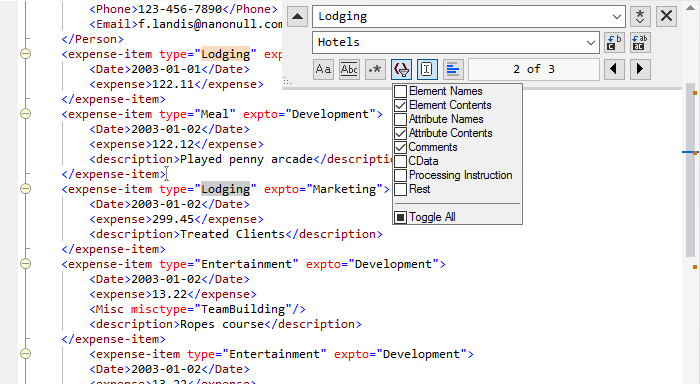This screenshot has width=700, height=384.
Task: Check the Processing Instruction filter
Action: click(400, 175)
